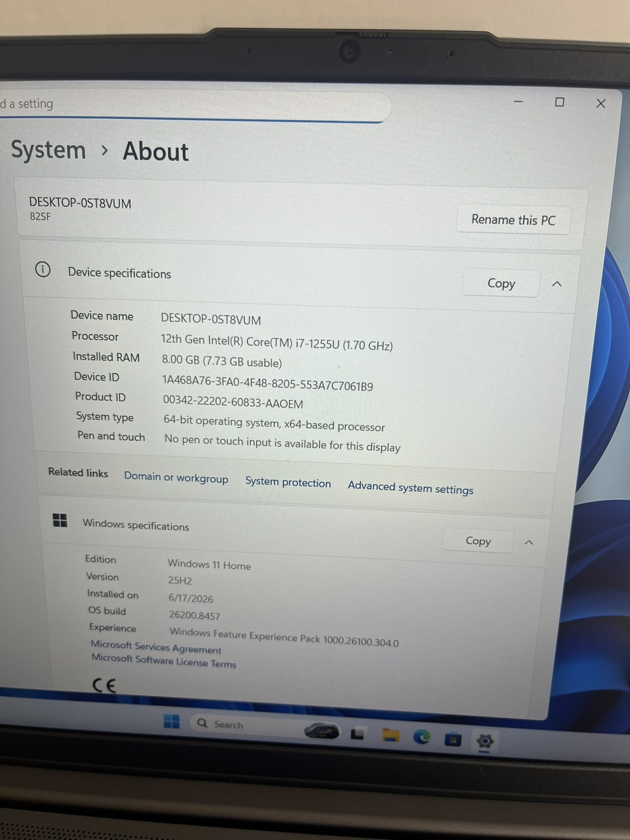
Task: Maximize the Settings window
Action: (560, 102)
